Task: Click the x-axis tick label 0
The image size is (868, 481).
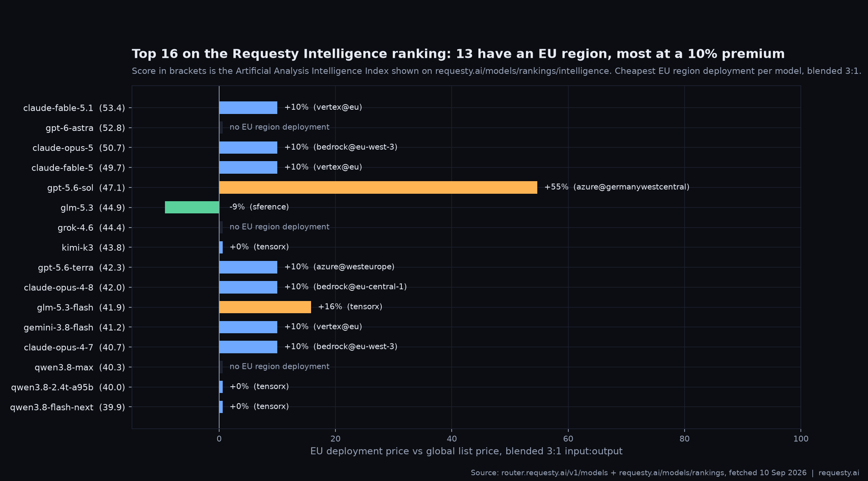Action: (x=219, y=439)
